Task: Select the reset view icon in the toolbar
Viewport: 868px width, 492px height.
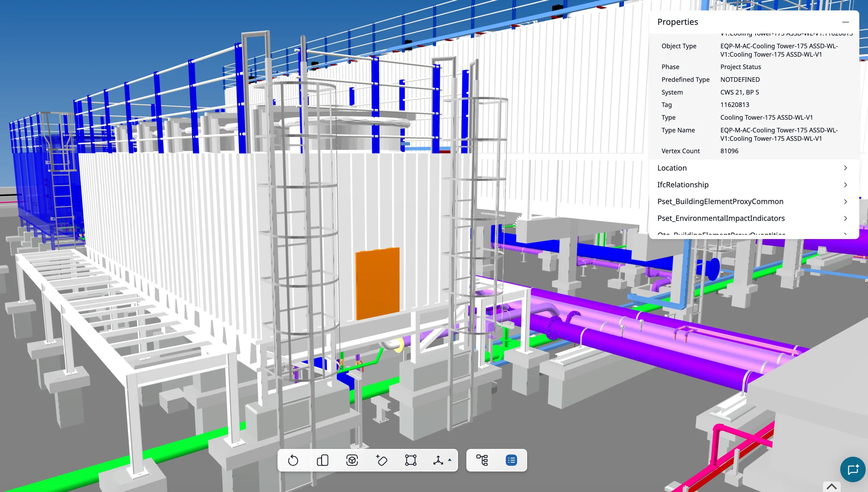Action: [293, 460]
